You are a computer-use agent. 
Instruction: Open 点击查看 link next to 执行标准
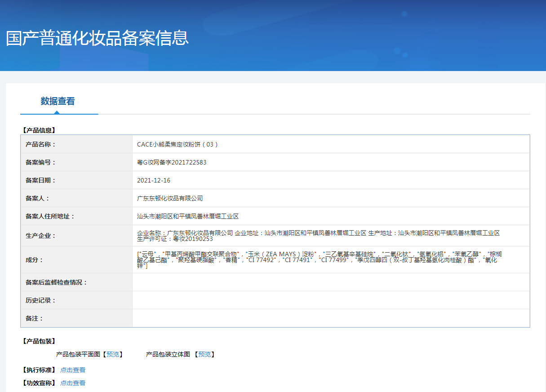pyautogui.click(x=73, y=370)
